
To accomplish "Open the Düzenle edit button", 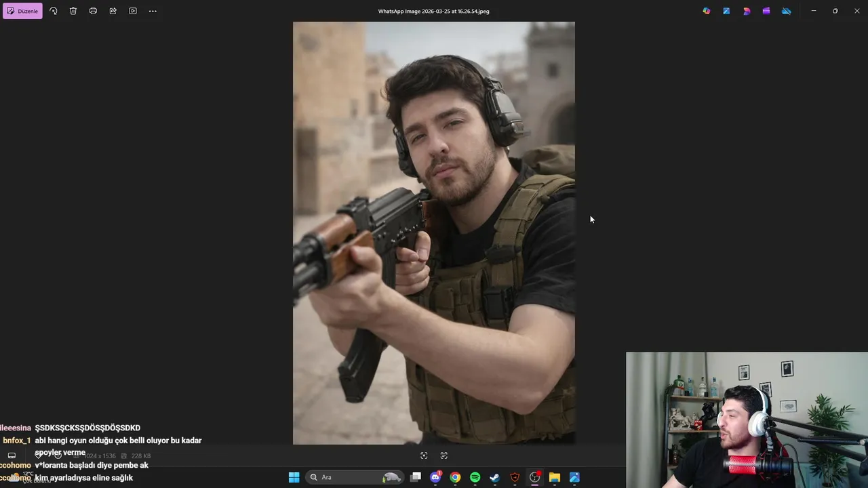I will point(22,11).
